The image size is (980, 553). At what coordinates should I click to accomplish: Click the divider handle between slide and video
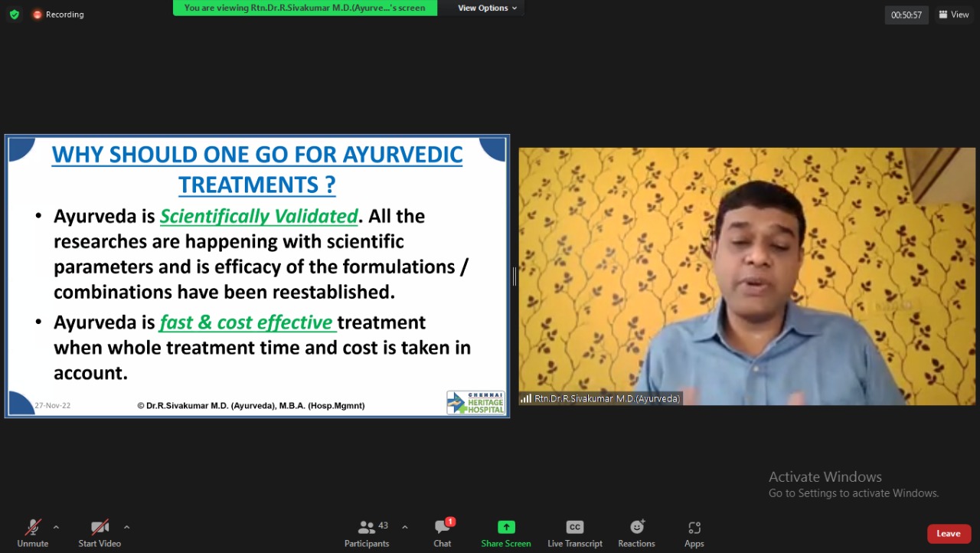514,276
